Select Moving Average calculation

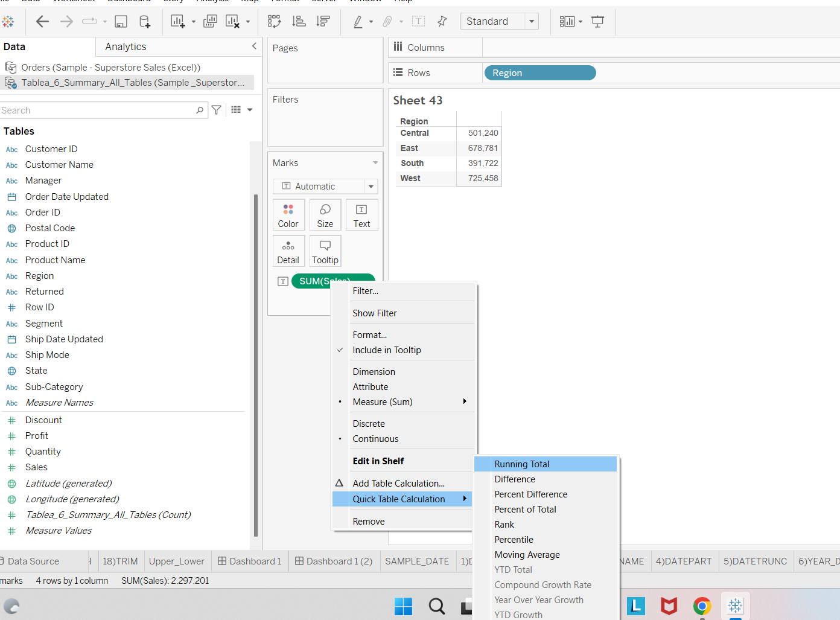tap(546, 555)
